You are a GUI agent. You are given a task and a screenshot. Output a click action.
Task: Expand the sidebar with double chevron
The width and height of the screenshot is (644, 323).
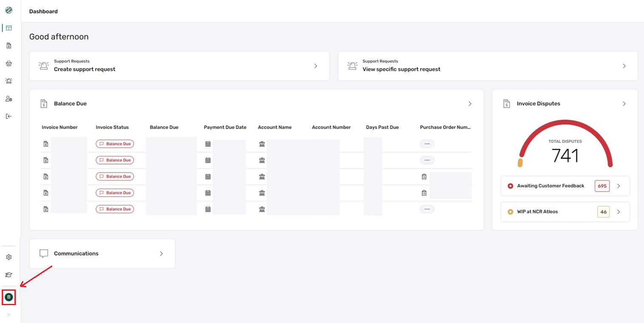[8, 315]
